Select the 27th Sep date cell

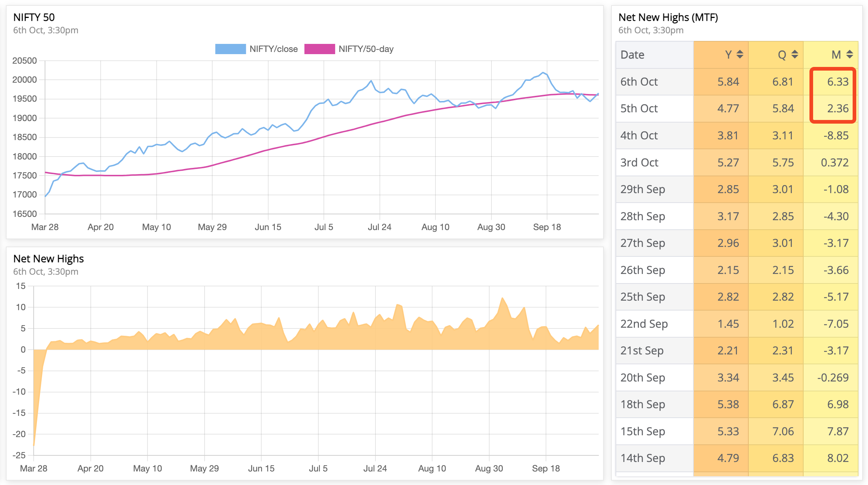tap(655, 243)
